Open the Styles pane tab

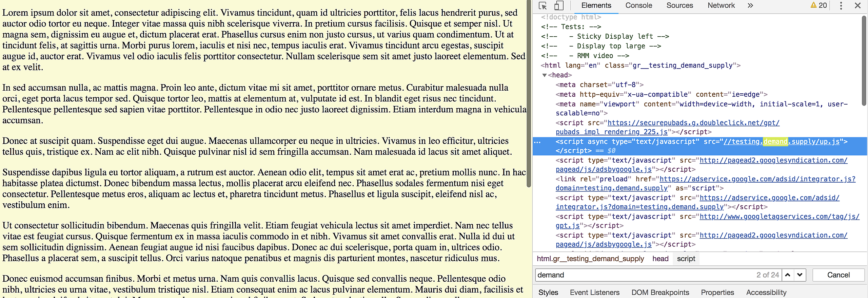click(548, 292)
